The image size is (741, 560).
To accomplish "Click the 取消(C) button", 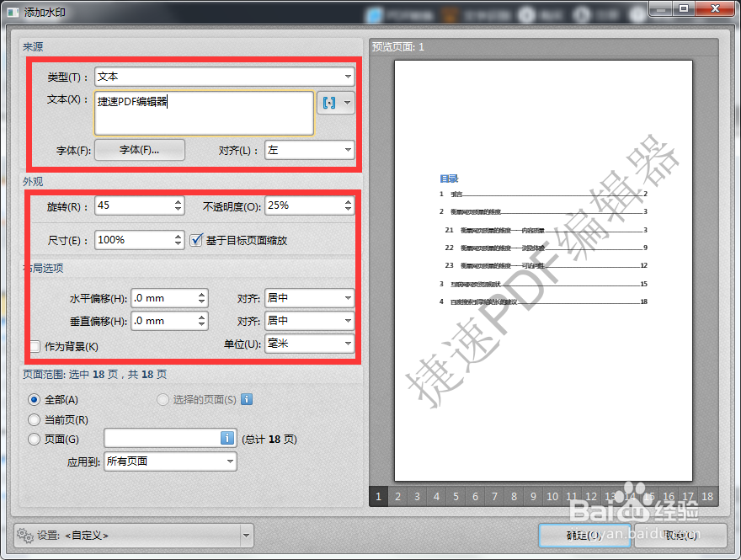I will [680, 536].
